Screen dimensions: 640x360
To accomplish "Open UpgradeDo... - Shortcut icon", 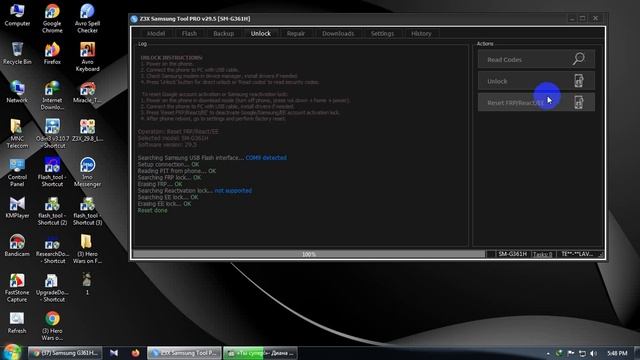I will pyautogui.click(x=52, y=288).
